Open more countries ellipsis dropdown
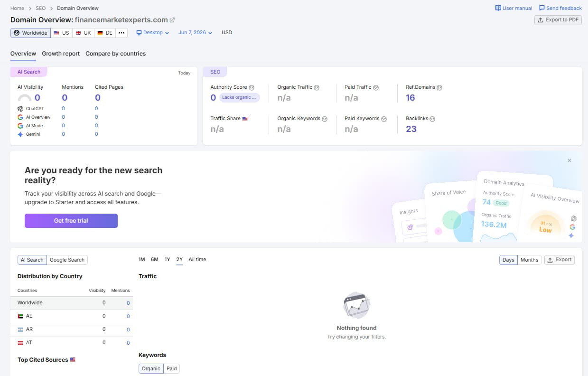 coord(121,33)
